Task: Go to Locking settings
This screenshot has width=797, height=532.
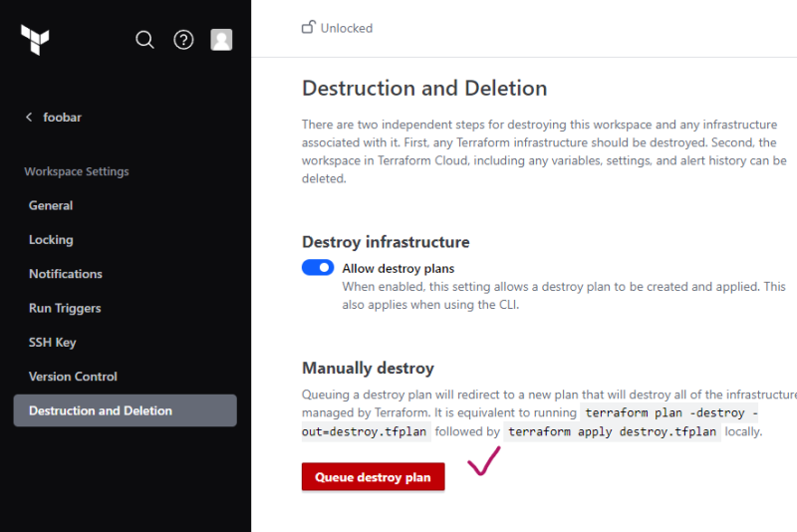Action: tap(51, 240)
